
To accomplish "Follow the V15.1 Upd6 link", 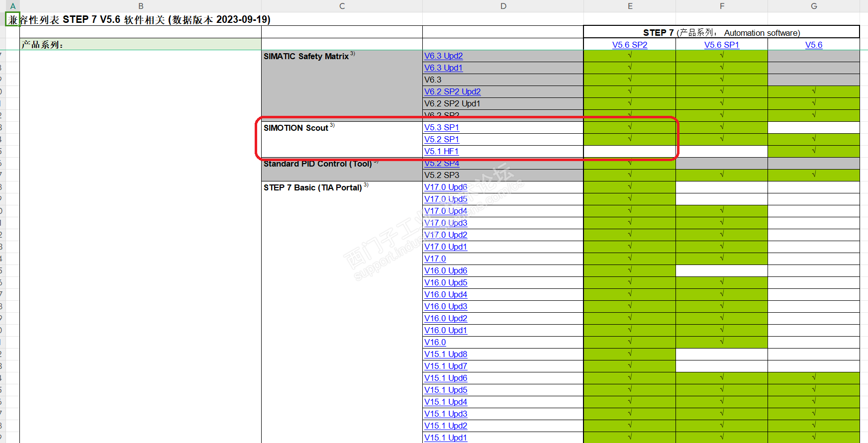I will pos(446,378).
